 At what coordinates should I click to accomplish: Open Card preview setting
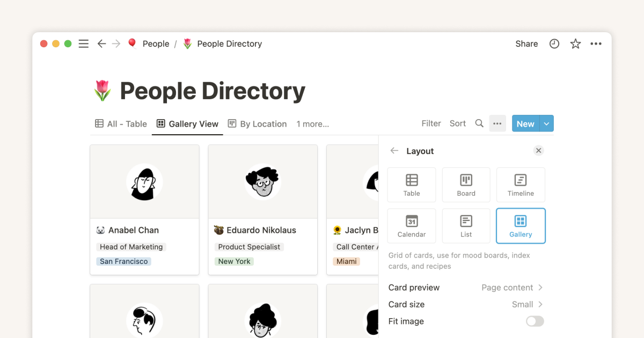coord(465,288)
